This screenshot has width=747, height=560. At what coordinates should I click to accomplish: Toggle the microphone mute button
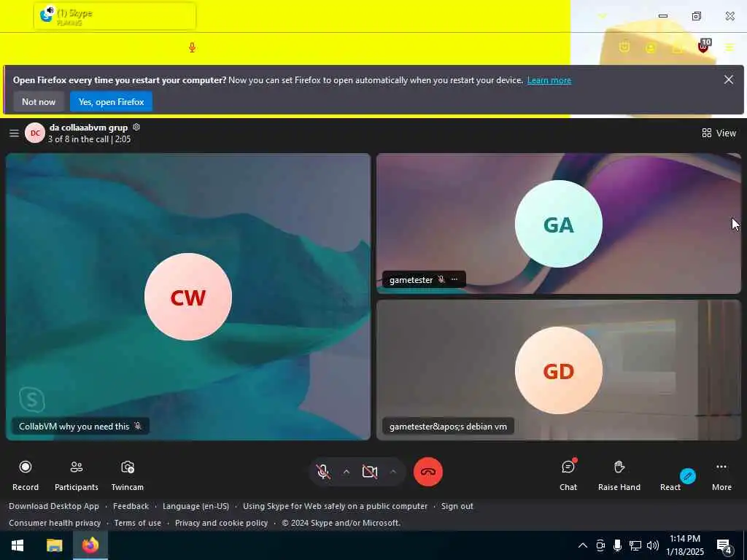323,472
